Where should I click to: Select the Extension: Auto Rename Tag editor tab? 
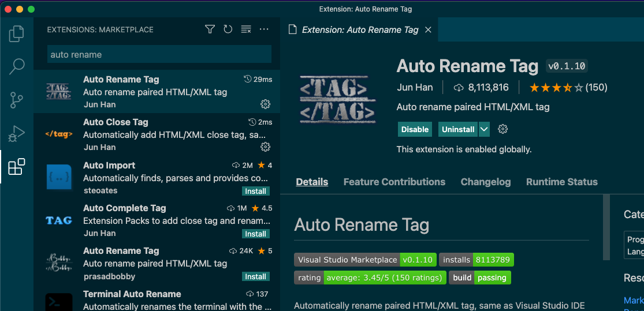[x=359, y=29]
